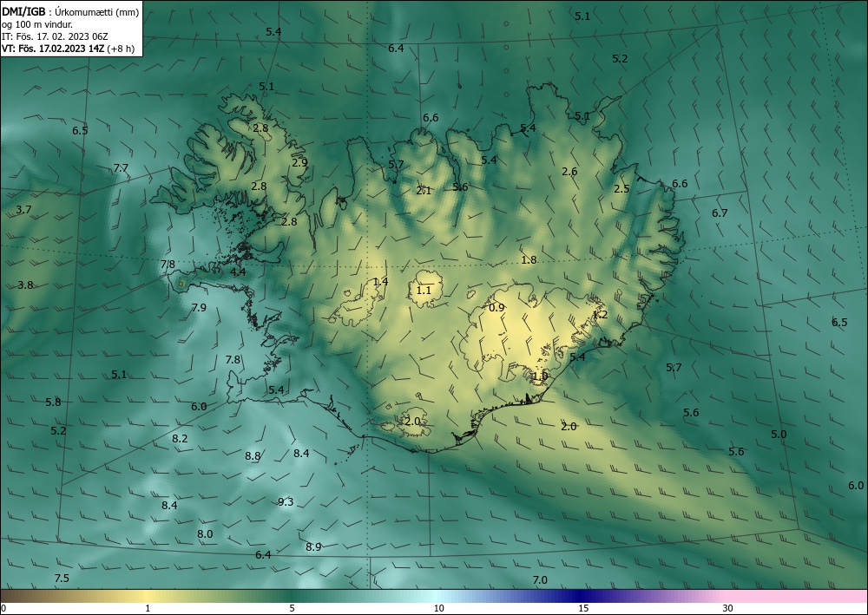This screenshot has height=615, width=868.
Task: Click the valid time 'VT: Fös. 17.02.2023 14Z (+8 h)'
Action: [x=68, y=48]
